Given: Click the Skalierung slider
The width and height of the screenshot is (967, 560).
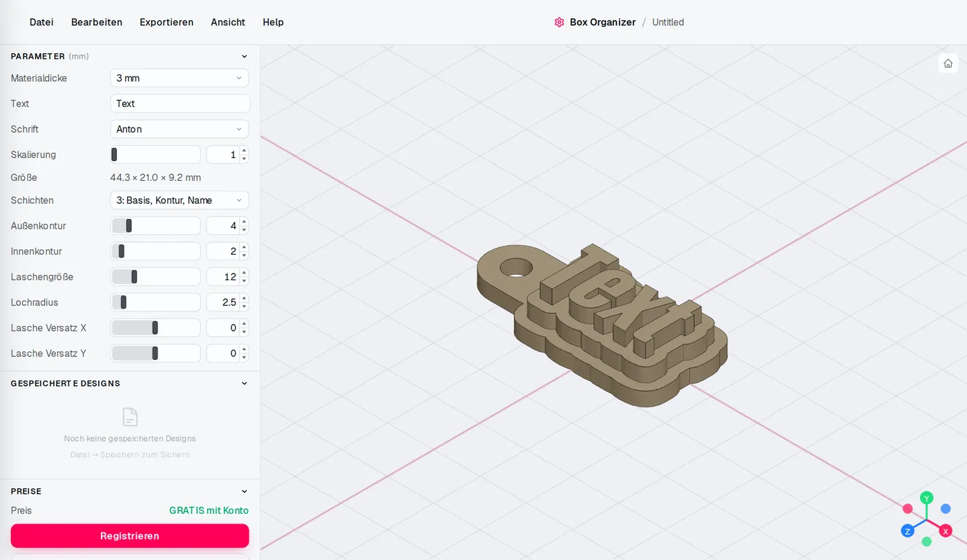Looking at the screenshot, I should 155,155.
